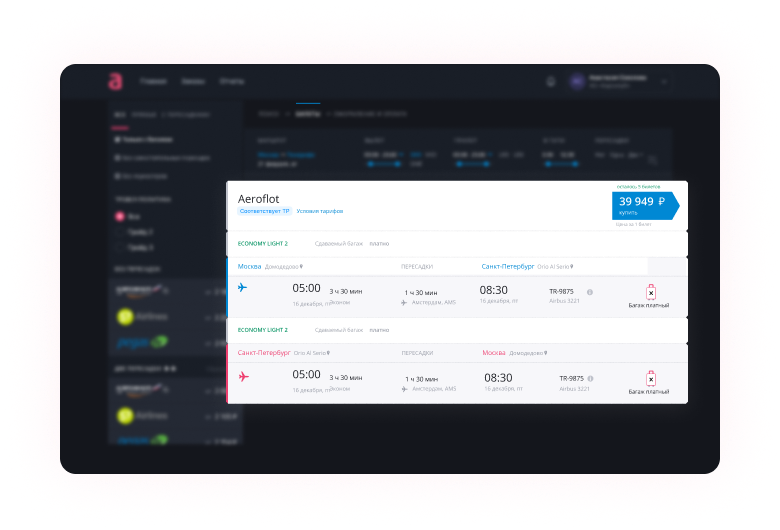Click the 'Санкт-Петербург' arrival city link on the outbound flight
The width and height of the screenshot is (780, 530).
(508, 267)
